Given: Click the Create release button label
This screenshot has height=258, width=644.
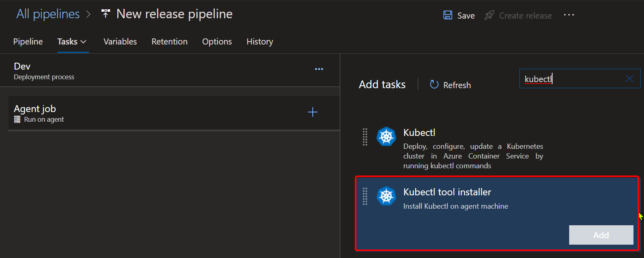Looking at the screenshot, I should pos(525,16).
